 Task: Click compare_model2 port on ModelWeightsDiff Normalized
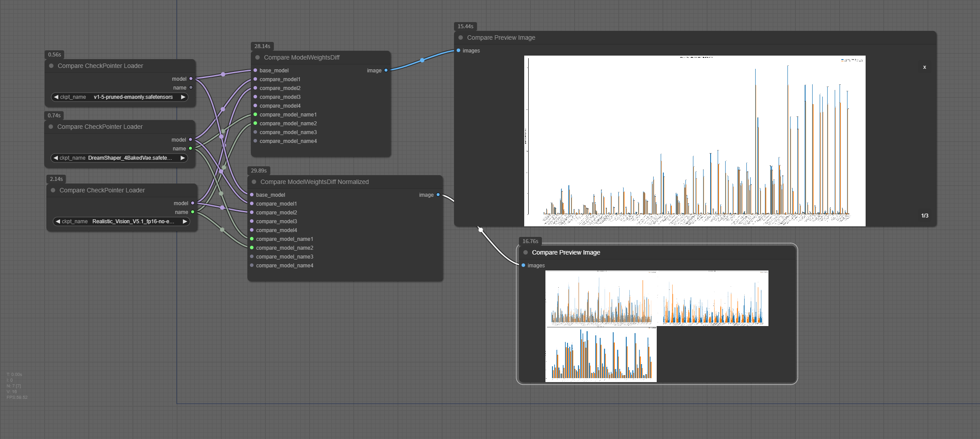point(252,212)
